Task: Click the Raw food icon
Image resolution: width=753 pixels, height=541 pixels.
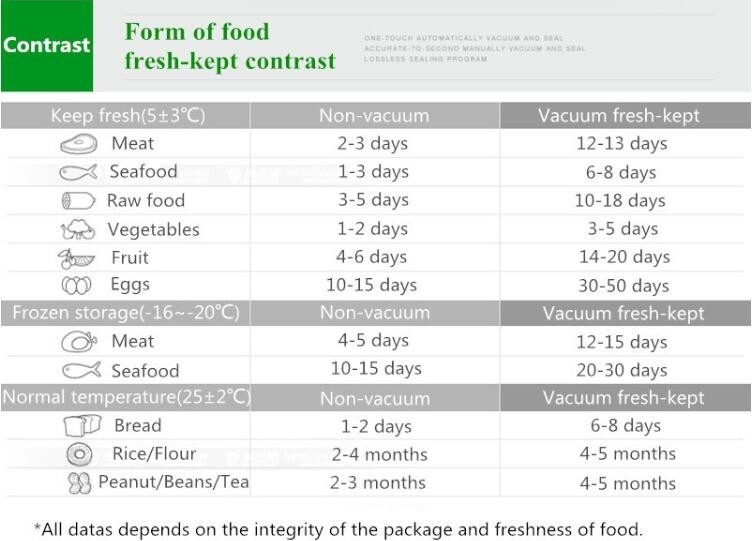Action: click(x=78, y=201)
